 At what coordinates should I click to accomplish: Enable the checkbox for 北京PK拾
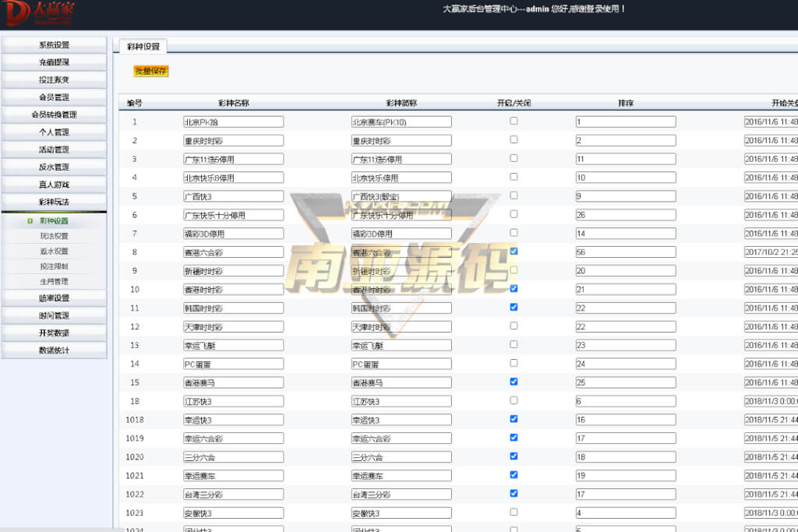(x=514, y=121)
